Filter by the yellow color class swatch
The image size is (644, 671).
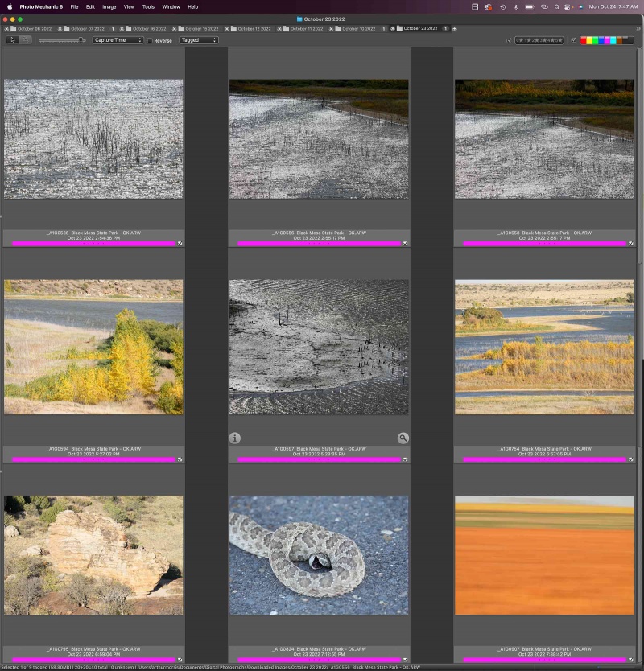(589, 40)
